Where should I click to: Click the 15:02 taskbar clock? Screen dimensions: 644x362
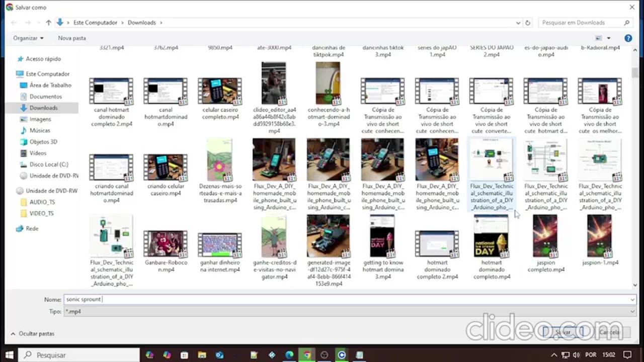(609, 355)
